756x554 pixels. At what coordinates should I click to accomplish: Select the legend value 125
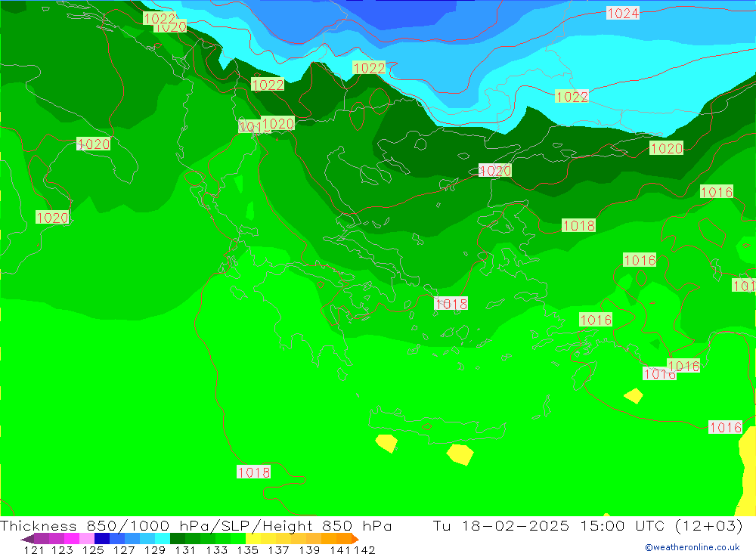(93, 549)
